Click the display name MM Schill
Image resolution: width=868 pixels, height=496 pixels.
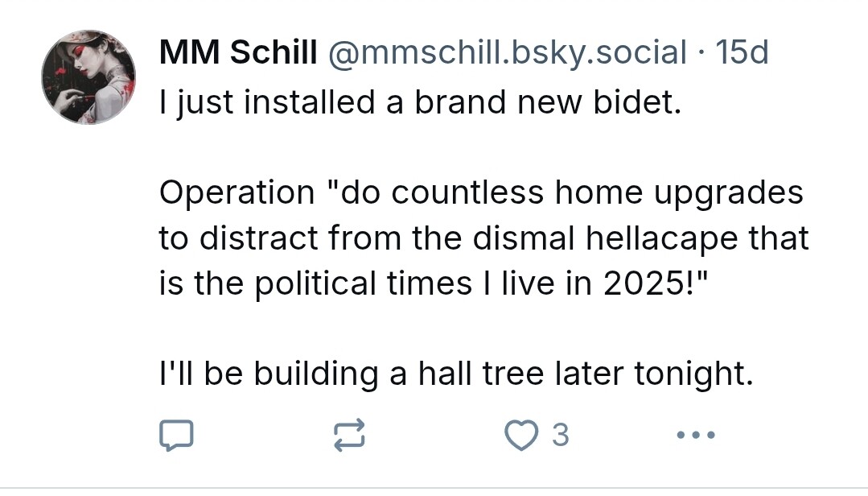pyautogui.click(x=238, y=53)
